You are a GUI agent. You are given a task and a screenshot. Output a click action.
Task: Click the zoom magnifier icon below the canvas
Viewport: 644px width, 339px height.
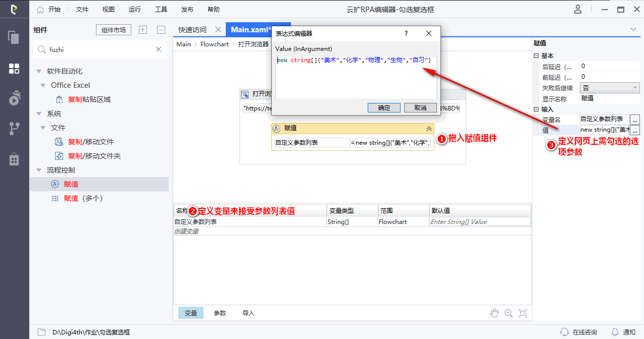[508, 313]
